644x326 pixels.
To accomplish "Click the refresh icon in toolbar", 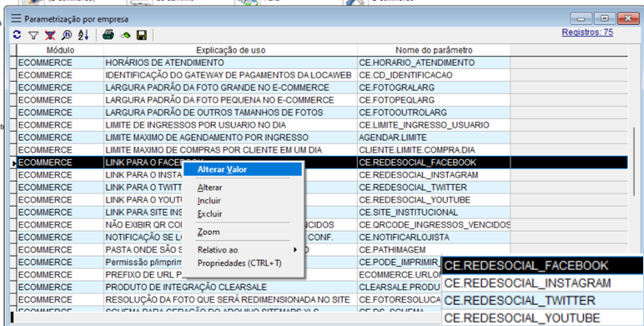I will pyautogui.click(x=17, y=35).
